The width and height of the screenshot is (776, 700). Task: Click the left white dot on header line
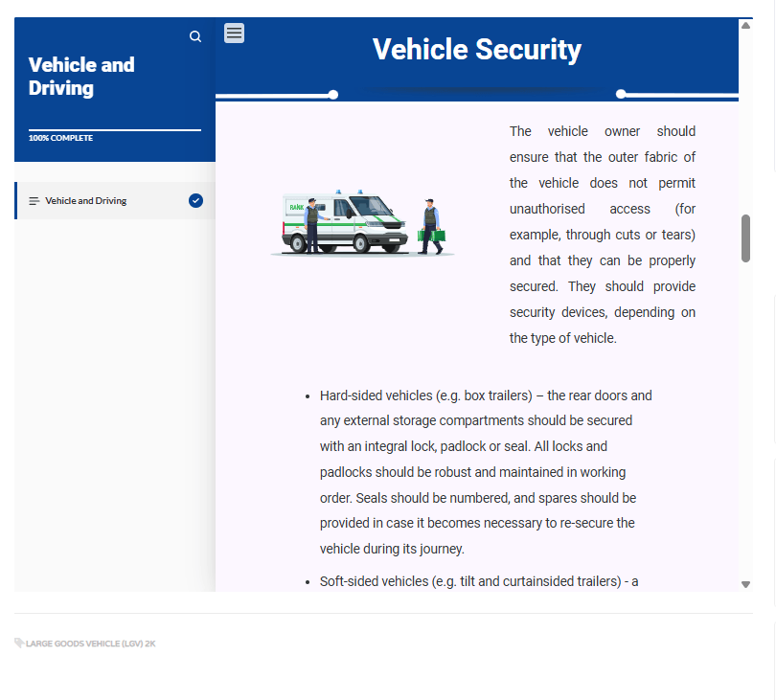click(333, 95)
